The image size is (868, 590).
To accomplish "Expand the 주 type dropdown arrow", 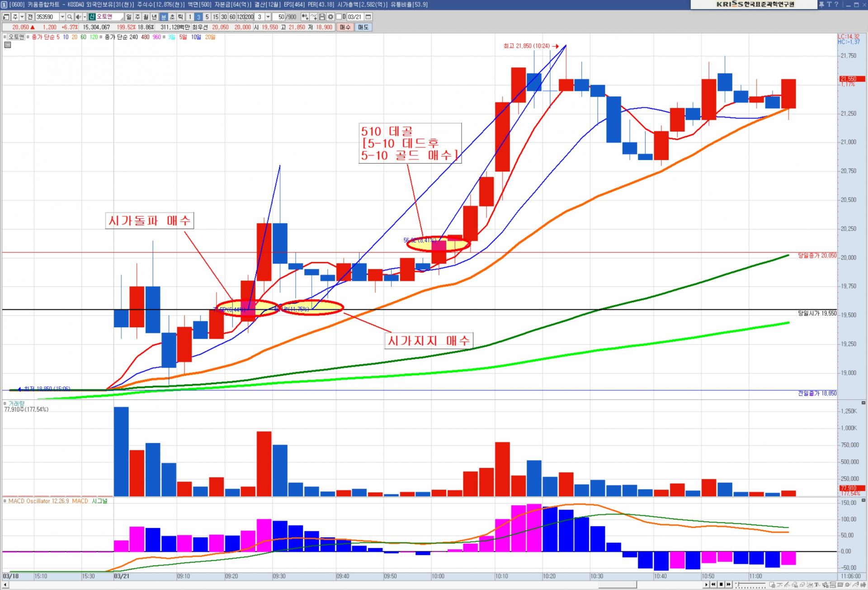I will point(22,17).
